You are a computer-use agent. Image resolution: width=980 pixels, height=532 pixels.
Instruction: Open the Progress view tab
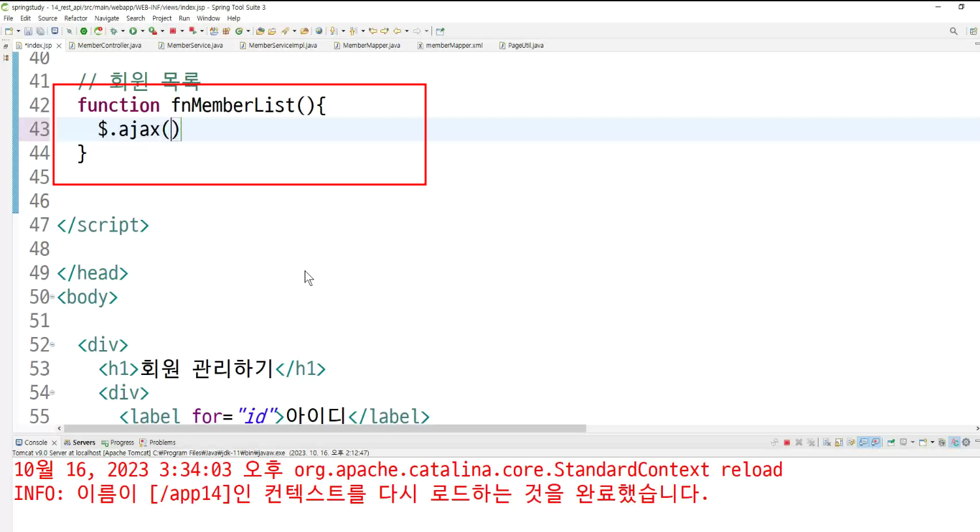[118, 442]
